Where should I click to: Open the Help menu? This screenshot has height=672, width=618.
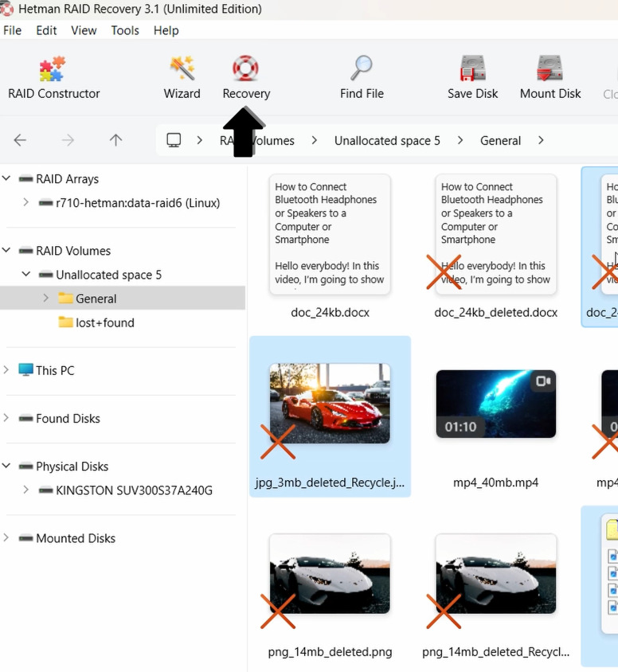(166, 30)
